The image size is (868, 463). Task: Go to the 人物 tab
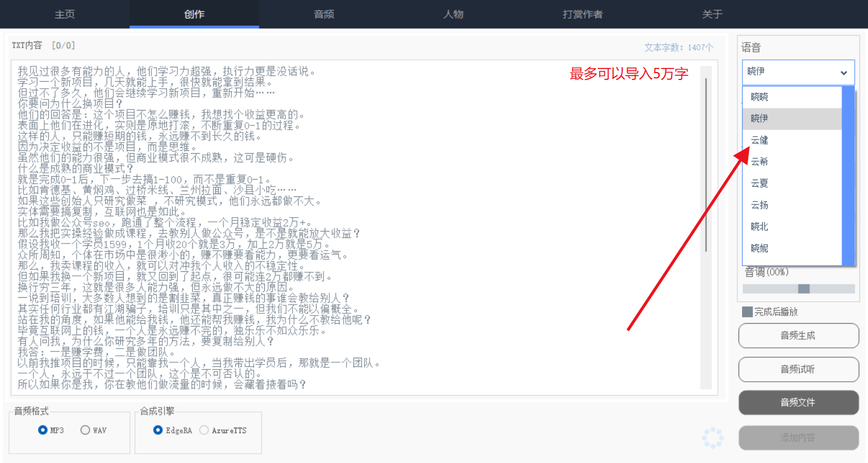(453, 14)
